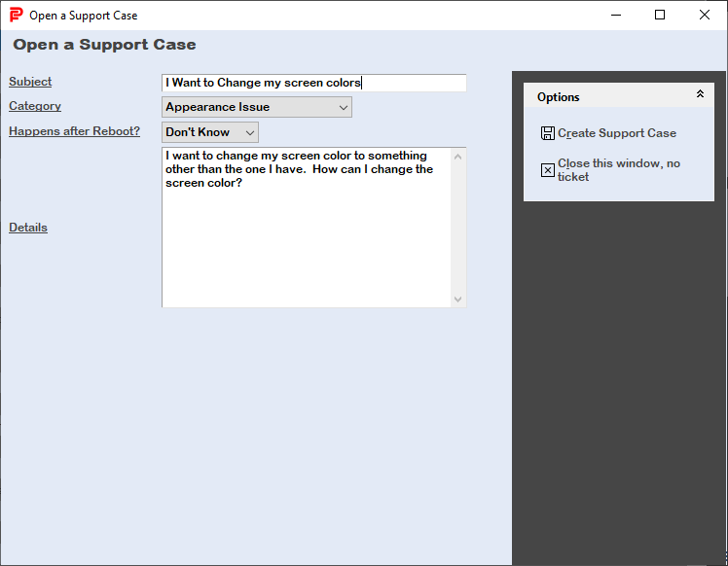Viewport: 728px width, 566px height.
Task: Click the floppy disk save icon
Action: pyautogui.click(x=547, y=133)
